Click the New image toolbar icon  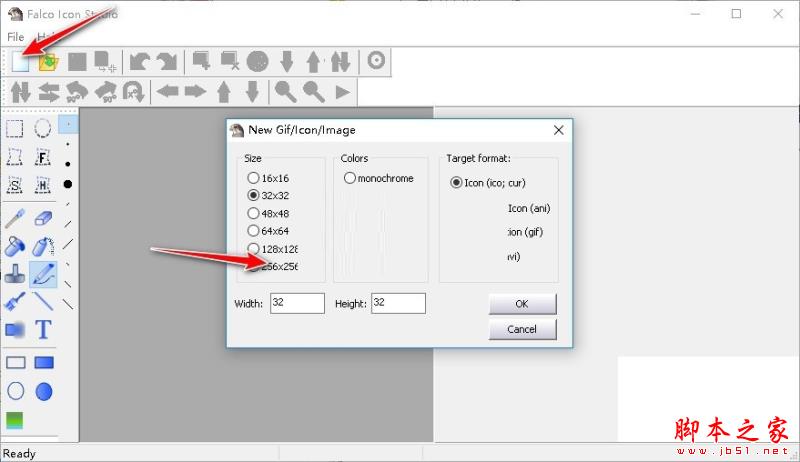click(20, 62)
